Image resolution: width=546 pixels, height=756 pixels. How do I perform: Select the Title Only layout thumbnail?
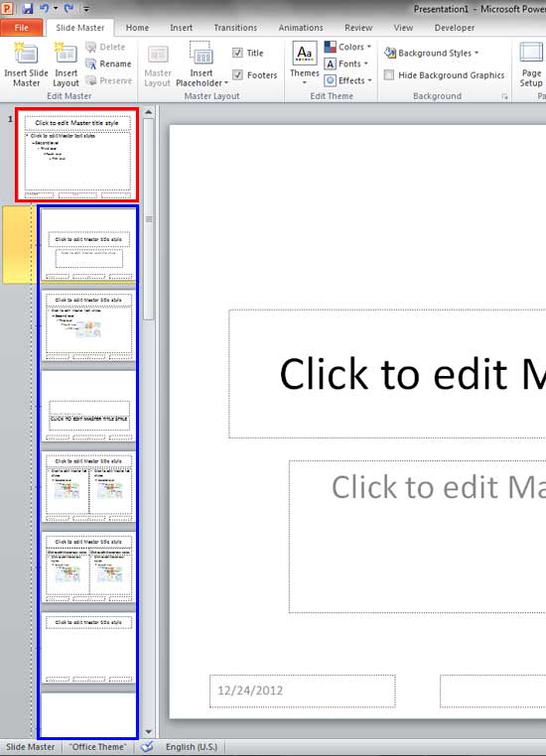pos(88,648)
